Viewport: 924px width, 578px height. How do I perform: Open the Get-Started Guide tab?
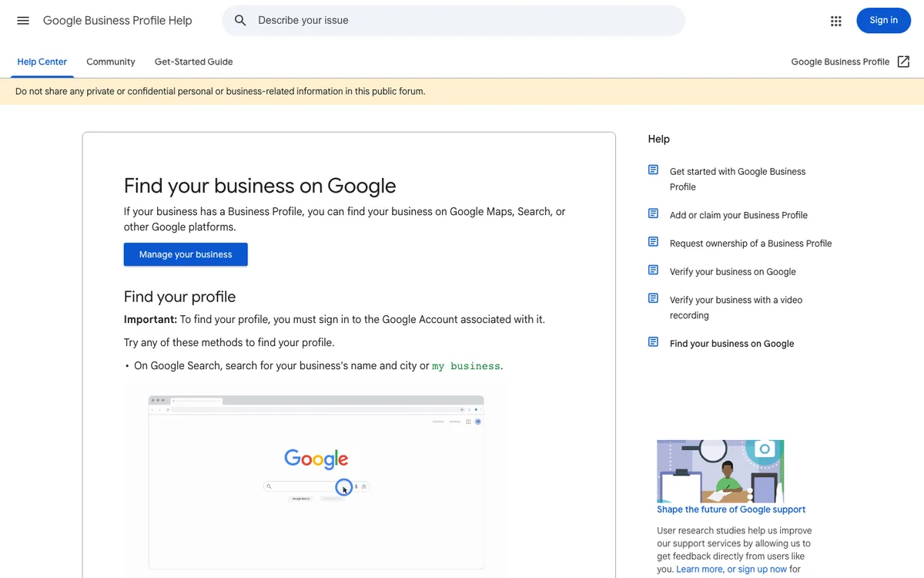click(x=194, y=62)
